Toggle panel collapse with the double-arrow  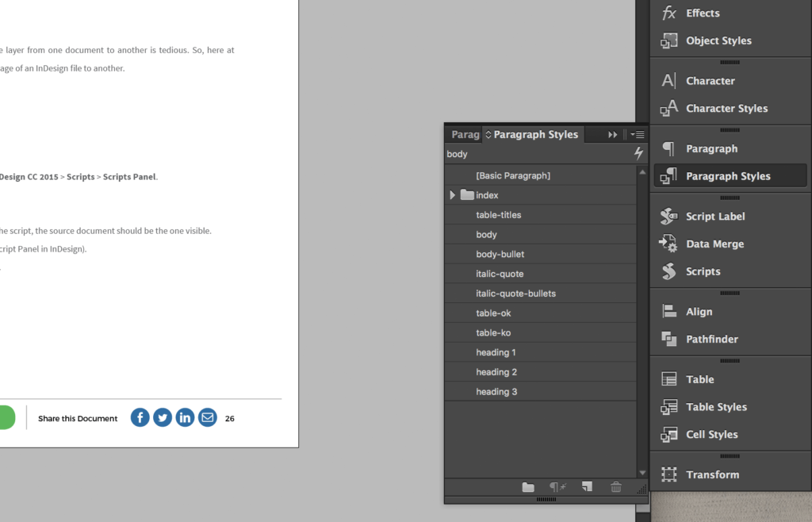coord(612,134)
